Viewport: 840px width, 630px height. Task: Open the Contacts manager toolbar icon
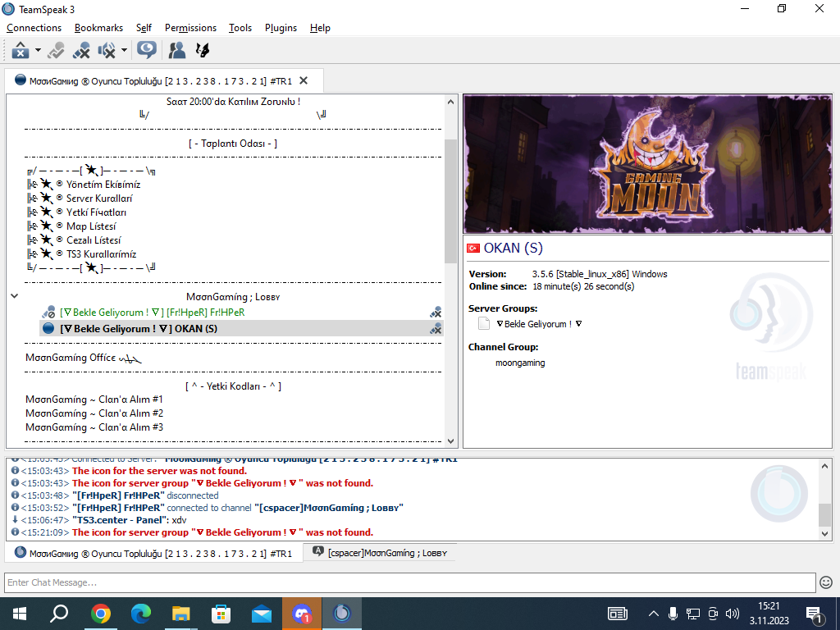(177, 50)
